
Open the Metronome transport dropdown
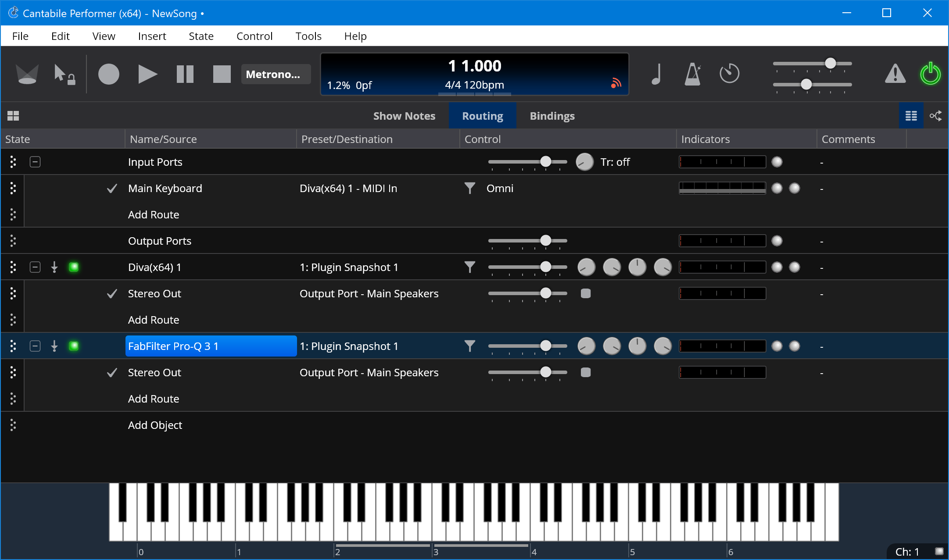[x=276, y=74]
